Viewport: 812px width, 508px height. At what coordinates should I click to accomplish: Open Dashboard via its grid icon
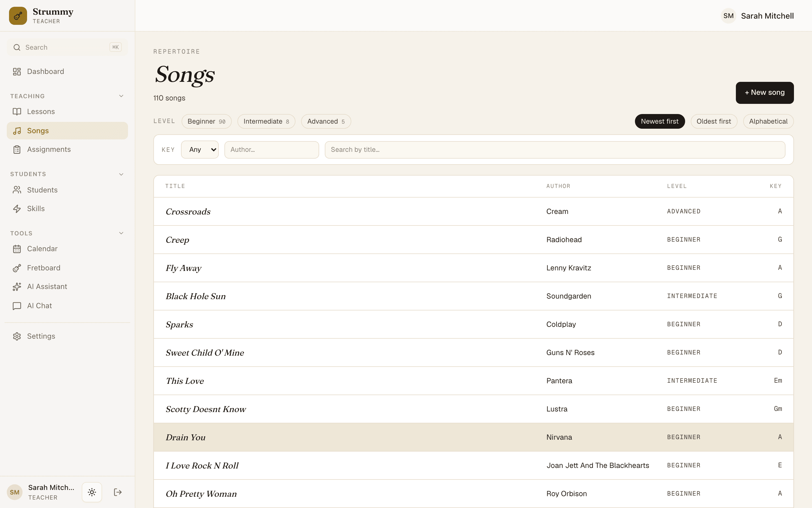coord(17,72)
